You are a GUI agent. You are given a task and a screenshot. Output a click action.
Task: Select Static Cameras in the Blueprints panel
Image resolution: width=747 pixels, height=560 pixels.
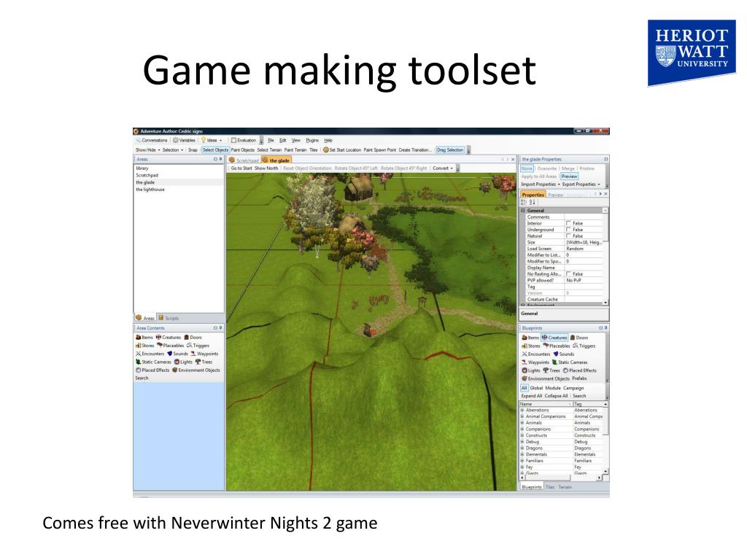tap(570, 362)
